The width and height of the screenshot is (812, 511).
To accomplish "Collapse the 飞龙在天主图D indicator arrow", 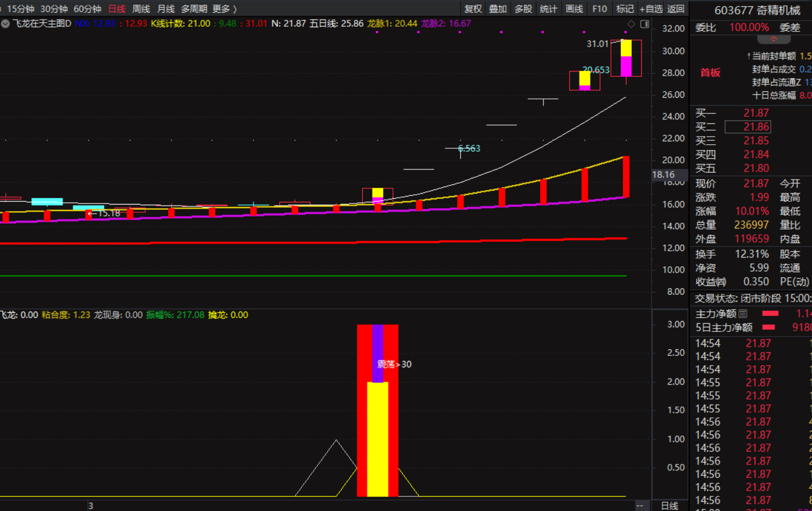I will tap(5, 24).
